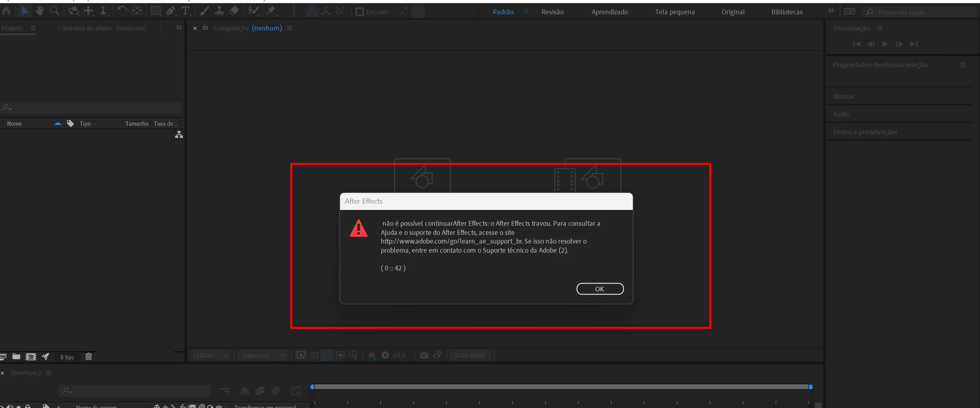Select the Pan Behind anchor point tool

click(x=137, y=11)
